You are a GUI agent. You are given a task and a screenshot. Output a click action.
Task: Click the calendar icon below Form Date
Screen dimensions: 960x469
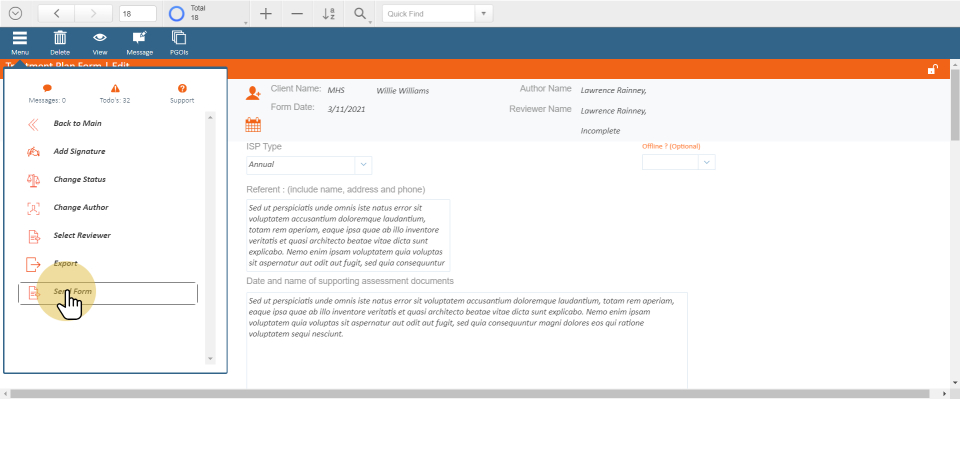tap(253, 125)
